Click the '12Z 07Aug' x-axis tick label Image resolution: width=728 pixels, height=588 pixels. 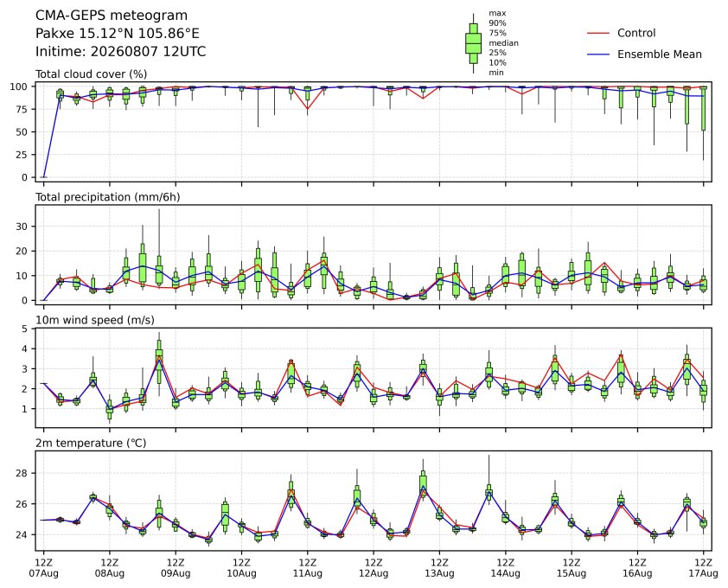tap(43, 568)
